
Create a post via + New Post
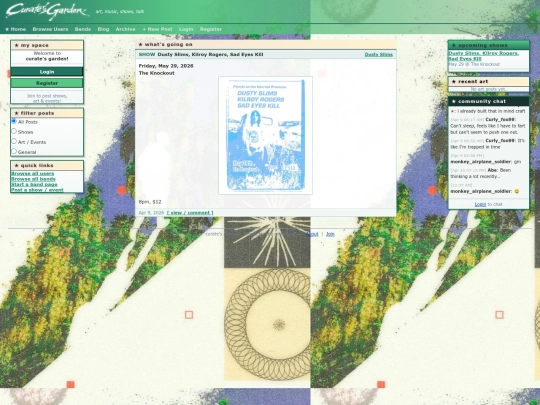click(157, 29)
